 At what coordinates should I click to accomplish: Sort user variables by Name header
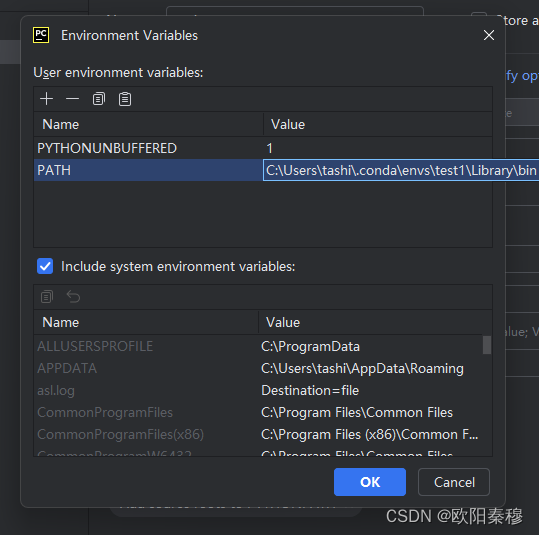point(148,124)
